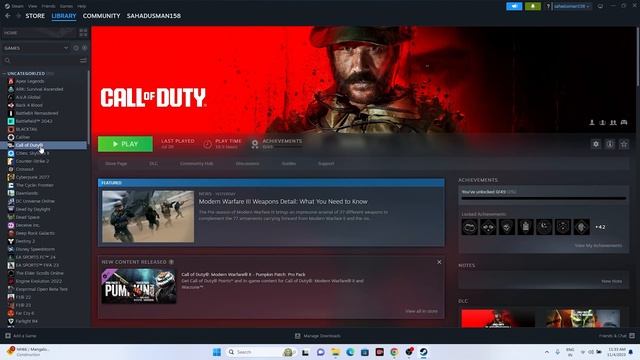Open Windows Start menu
This screenshot has width=640, height=360.
217,352
